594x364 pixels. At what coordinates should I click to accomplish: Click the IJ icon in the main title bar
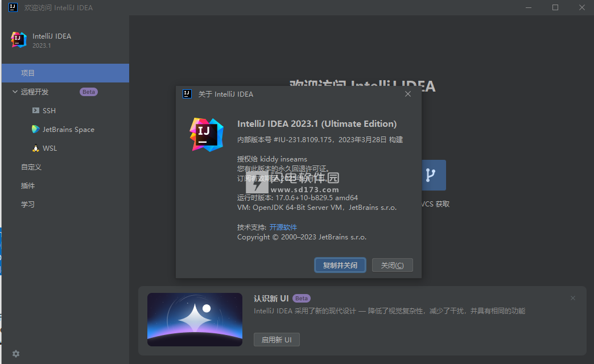point(13,7)
